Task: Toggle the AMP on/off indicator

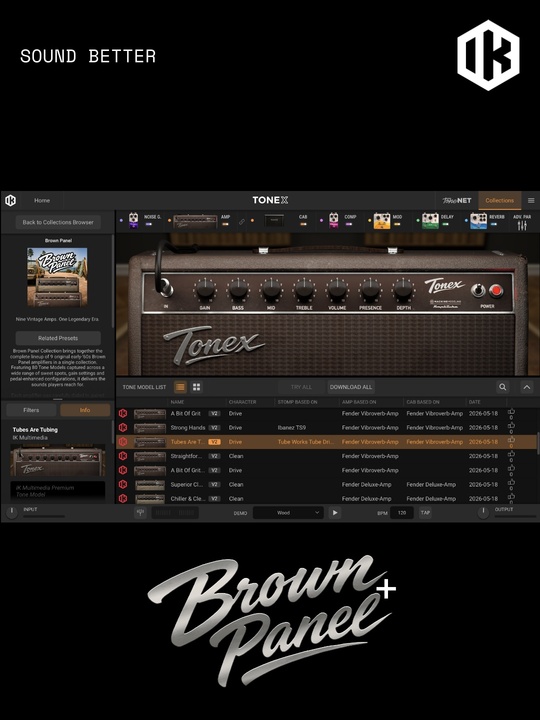Action: coord(225,225)
